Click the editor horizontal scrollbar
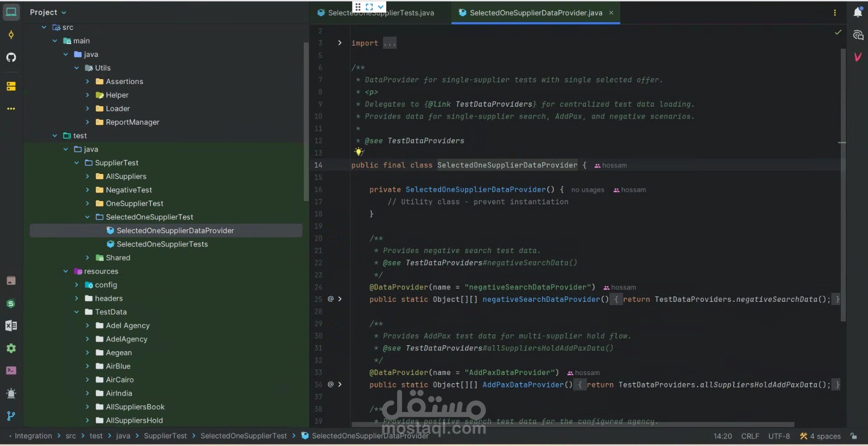 (x=573, y=424)
